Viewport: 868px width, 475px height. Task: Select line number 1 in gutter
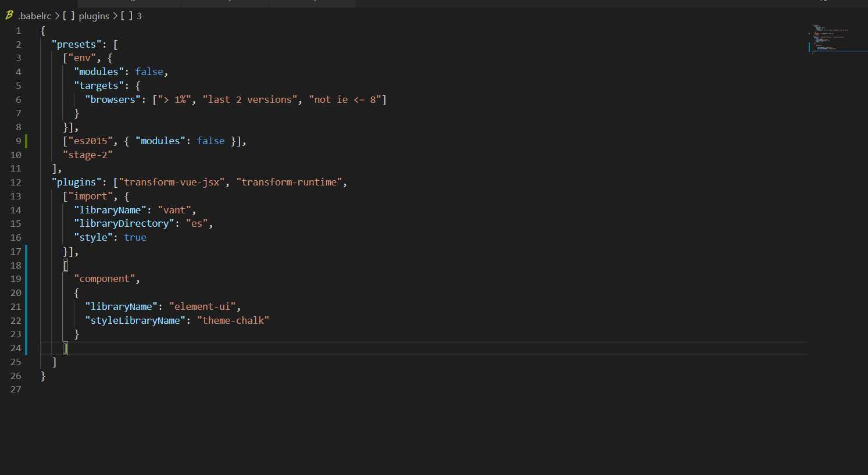tap(19, 30)
